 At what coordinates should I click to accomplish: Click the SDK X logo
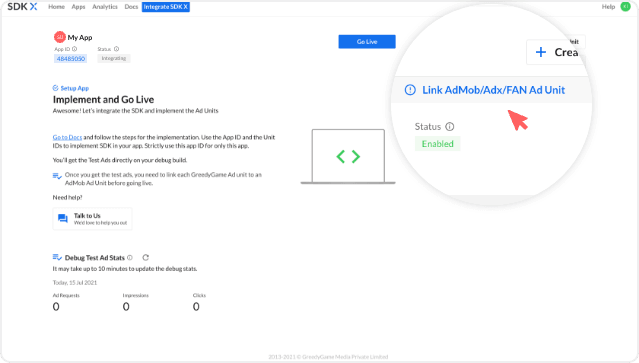pos(22,7)
